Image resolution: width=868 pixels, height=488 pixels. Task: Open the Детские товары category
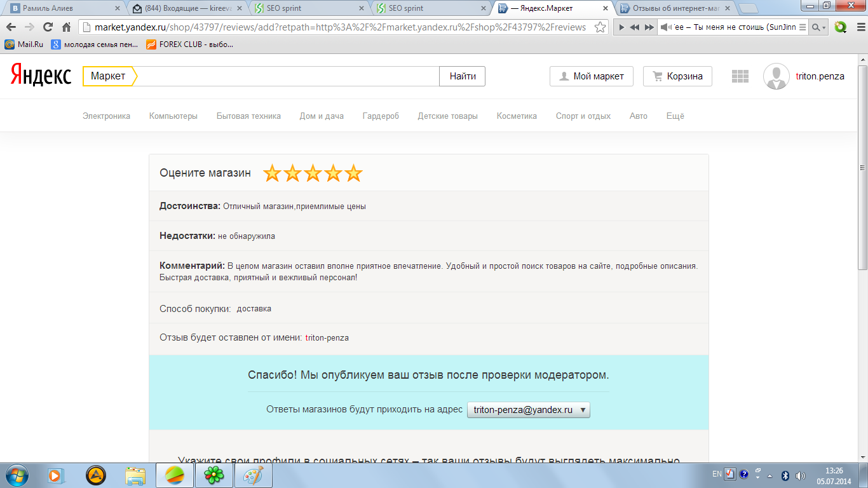[448, 116]
